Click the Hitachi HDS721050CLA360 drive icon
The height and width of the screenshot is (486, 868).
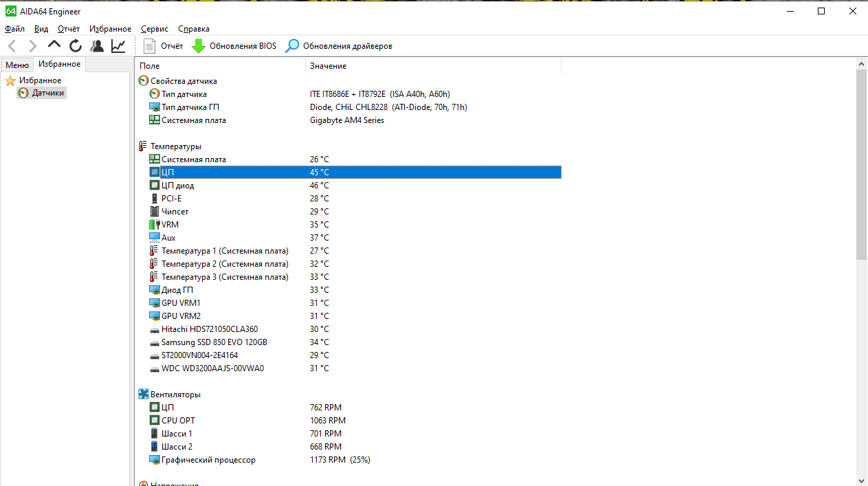click(x=154, y=329)
